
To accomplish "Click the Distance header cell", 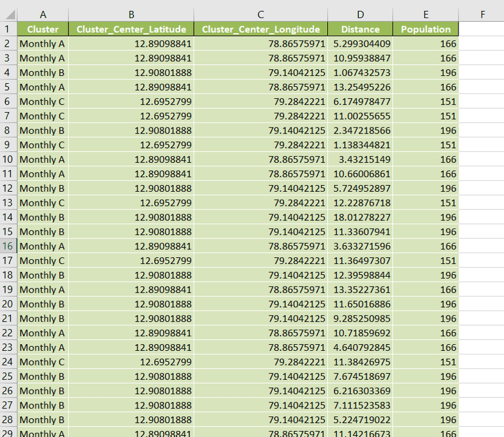I will [x=360, y=29].
